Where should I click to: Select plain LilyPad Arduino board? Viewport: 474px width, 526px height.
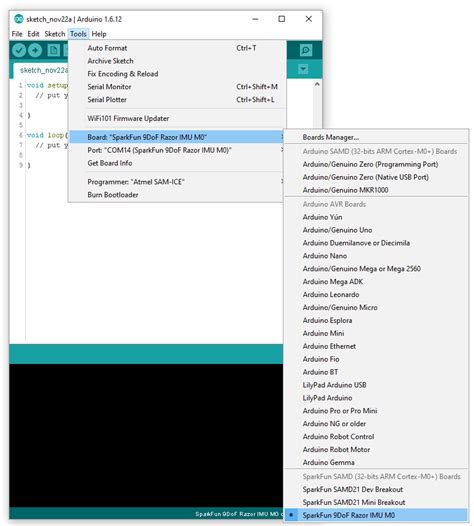[376, 398]
